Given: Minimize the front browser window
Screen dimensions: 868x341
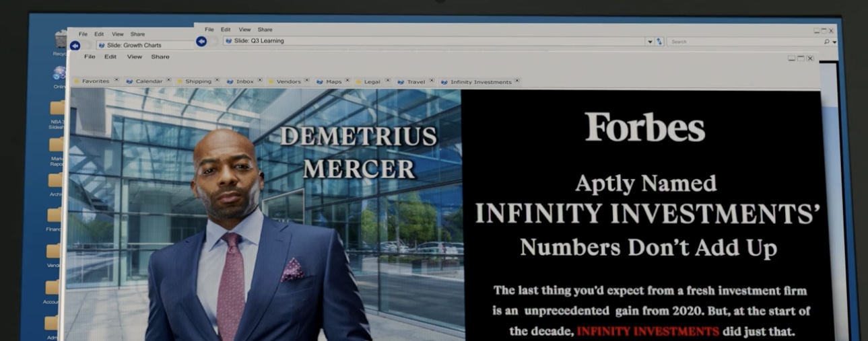Looking at the screenshot, I should (791, 59).
